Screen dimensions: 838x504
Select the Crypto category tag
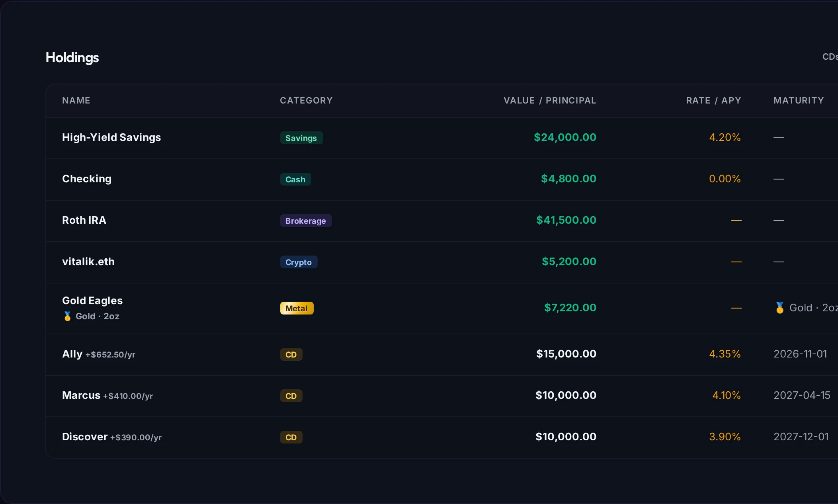pos(299,262)
